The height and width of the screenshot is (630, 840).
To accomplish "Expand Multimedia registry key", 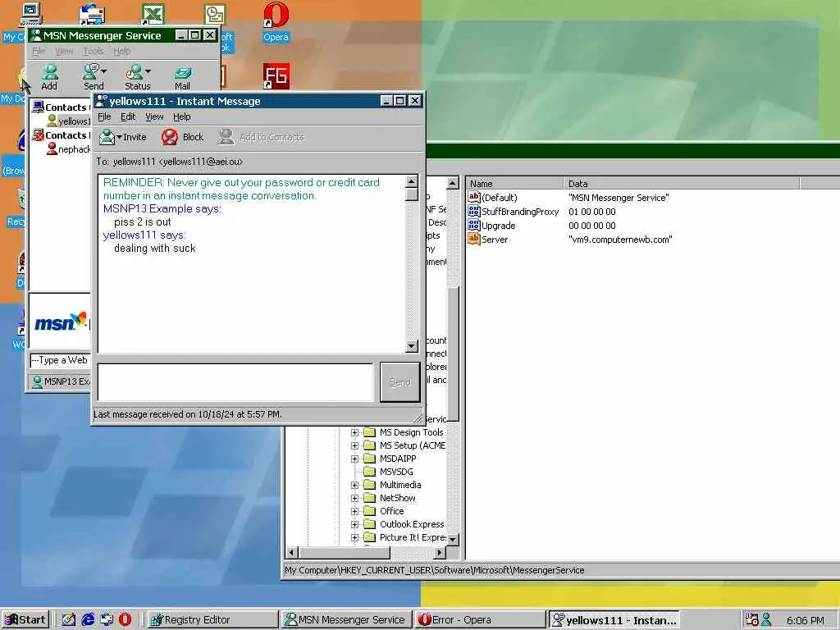I will pos(354,485).
